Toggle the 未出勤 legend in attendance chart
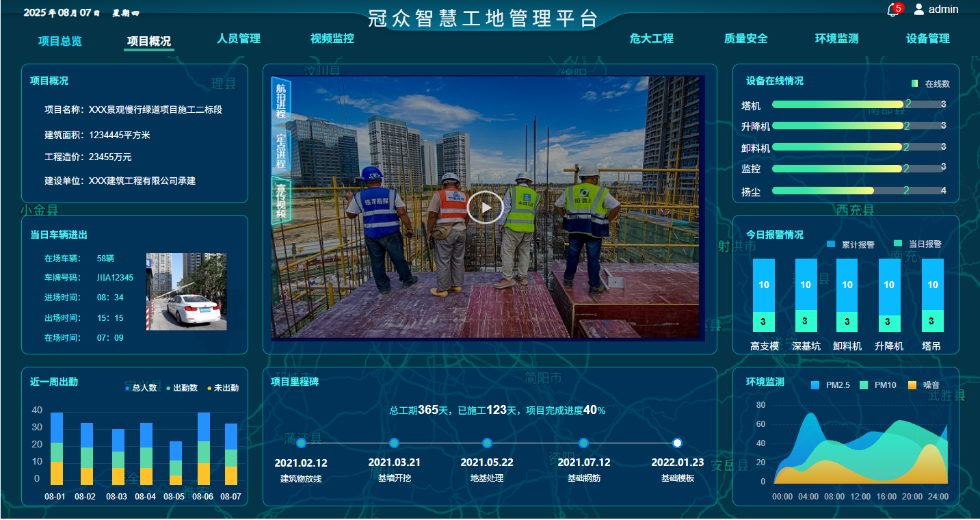Screen dimensions: 980x520 pyautogui.click(x=209, y=388)
